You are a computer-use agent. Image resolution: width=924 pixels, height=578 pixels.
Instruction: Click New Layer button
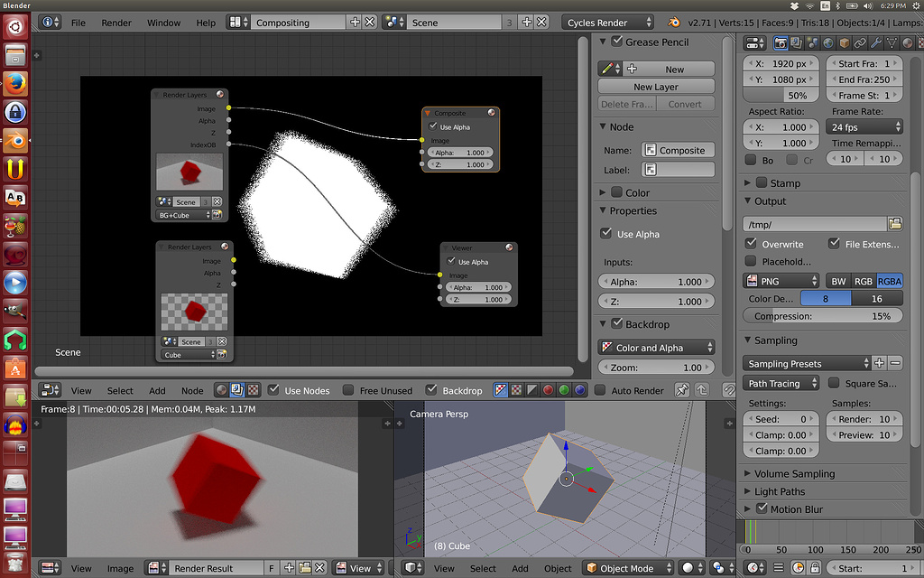[656, 86]
